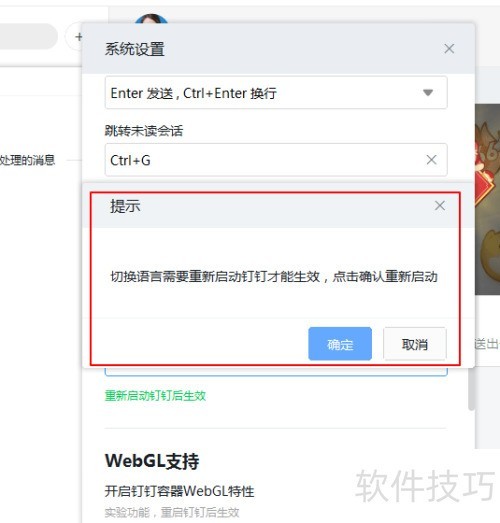
Task: Open the banner image on the right
Action: tap(487, 199)
